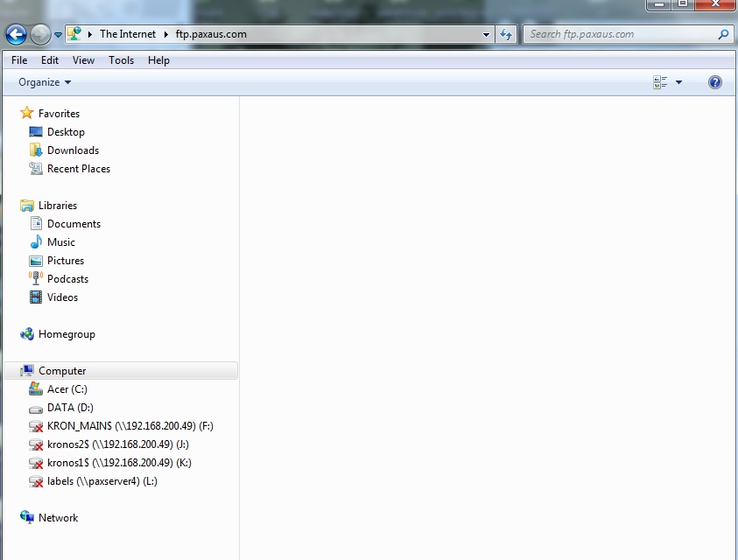Select Downloads under Favorites
This screenshot has height=560, width=738.
point(73,150)
